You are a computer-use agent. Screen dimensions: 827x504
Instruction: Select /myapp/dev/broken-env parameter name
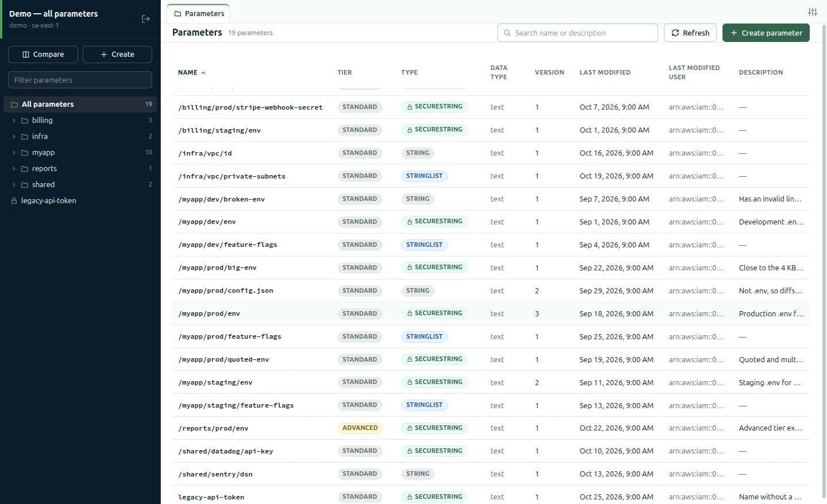pyautogui.click(x=221, y=199)
